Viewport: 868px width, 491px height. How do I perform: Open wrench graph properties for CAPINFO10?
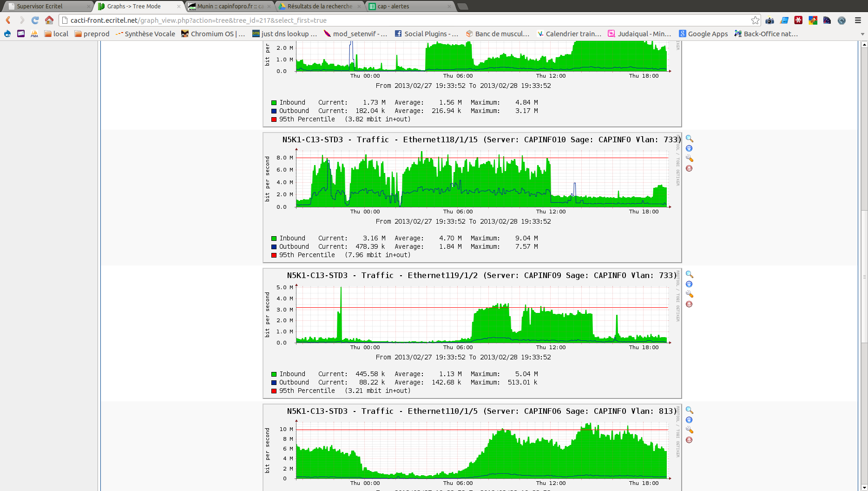[689, 159]
